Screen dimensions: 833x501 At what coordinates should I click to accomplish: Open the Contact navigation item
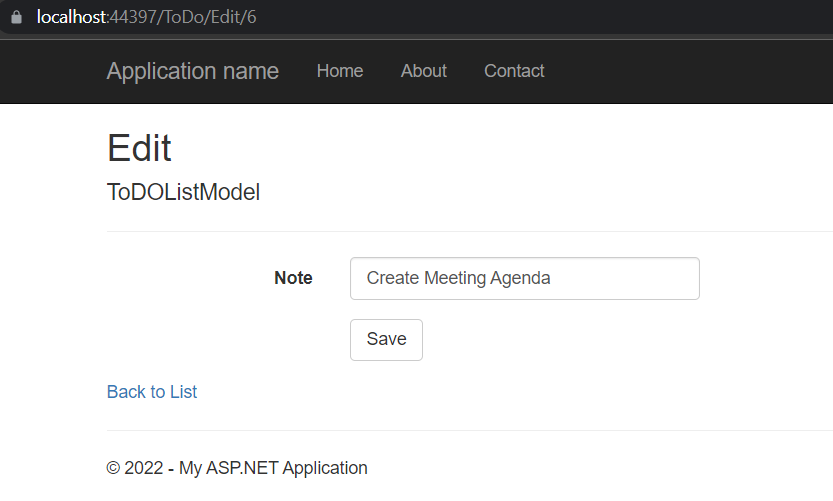coord(514,71)
